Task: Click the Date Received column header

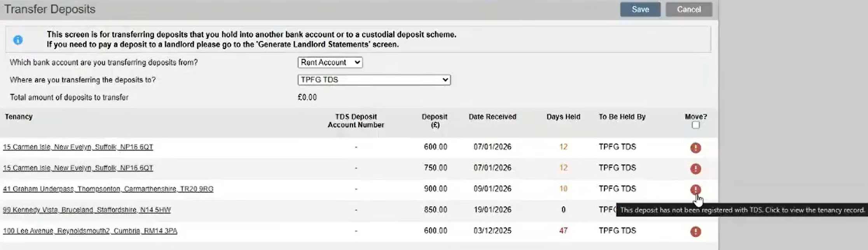Action: click(492, 116)
